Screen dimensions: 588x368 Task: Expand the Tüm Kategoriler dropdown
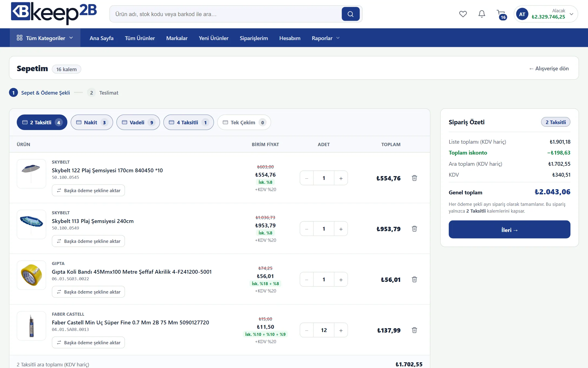45,38
